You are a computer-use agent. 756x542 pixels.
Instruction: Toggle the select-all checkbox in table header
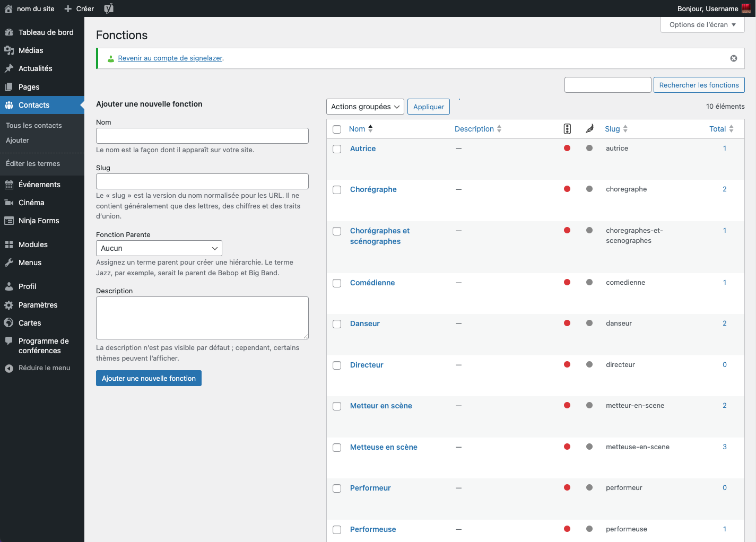point(337,129)
